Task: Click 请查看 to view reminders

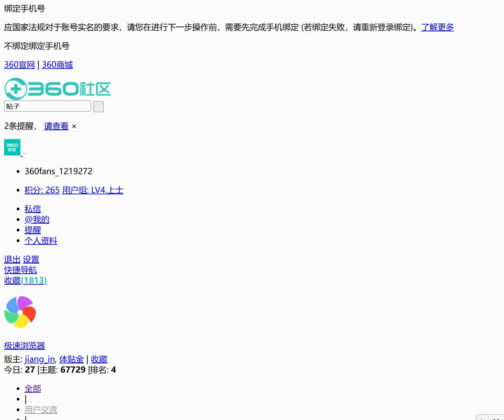Action: coord(56,126)
